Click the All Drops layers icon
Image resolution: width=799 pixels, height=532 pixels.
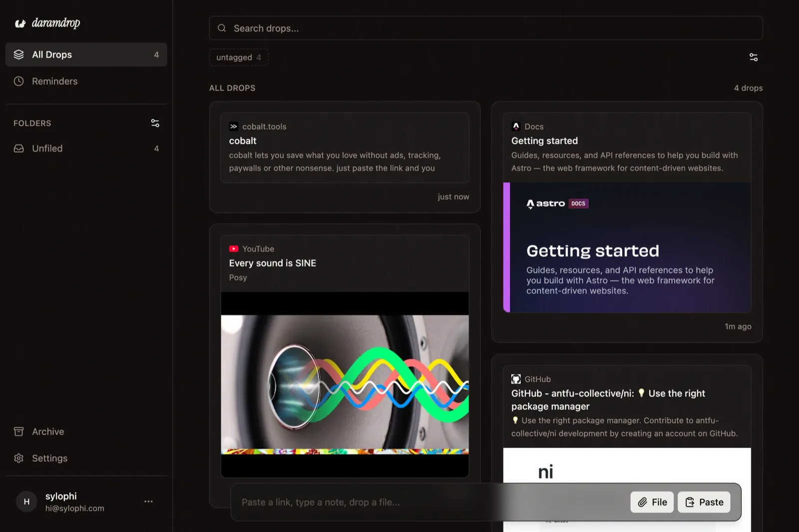19,54
